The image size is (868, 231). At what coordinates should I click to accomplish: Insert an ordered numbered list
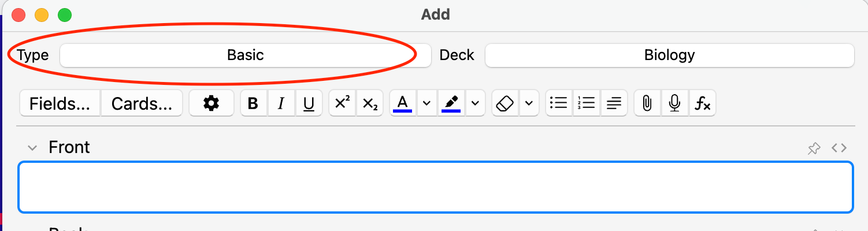click(586, 103)
